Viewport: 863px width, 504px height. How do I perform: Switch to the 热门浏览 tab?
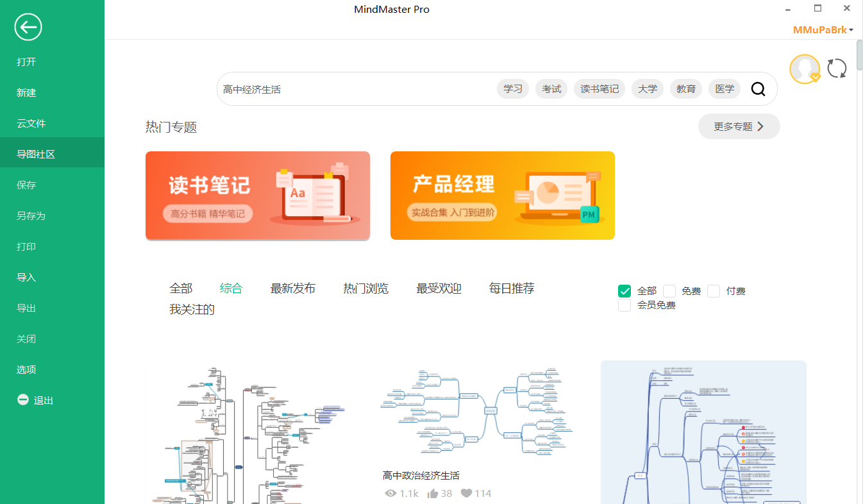coord(366,289)
